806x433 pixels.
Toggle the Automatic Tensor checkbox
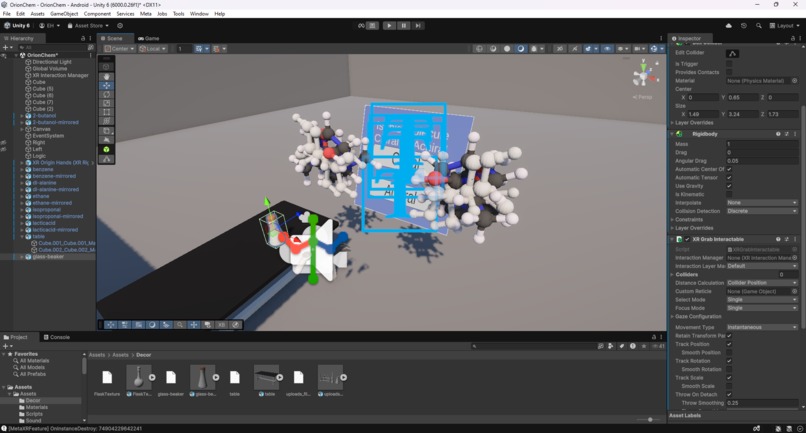coord(729,177)
